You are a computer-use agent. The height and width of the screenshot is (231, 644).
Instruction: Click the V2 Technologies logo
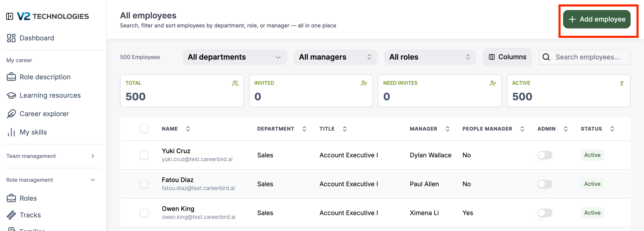pyautogui.click(x=53, y=16)
